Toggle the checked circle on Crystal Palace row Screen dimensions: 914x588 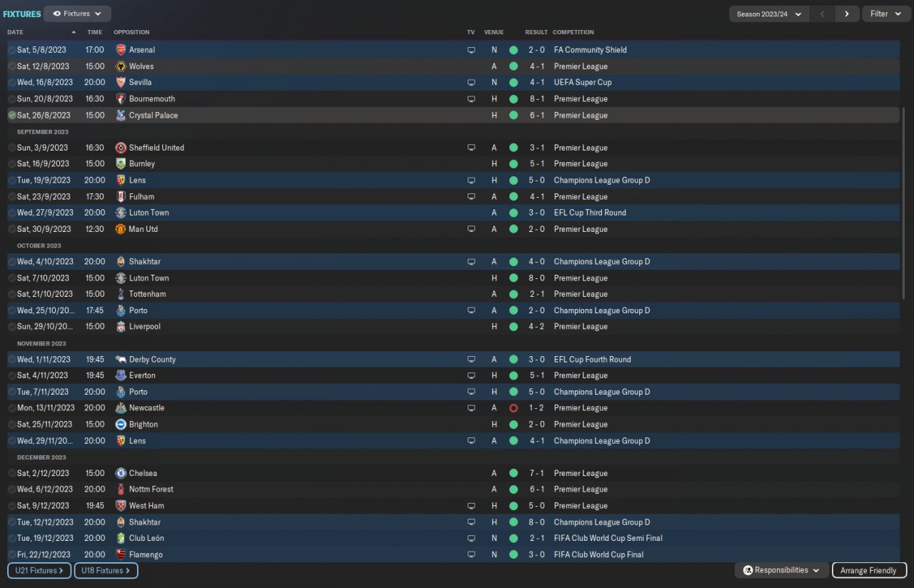12,116
